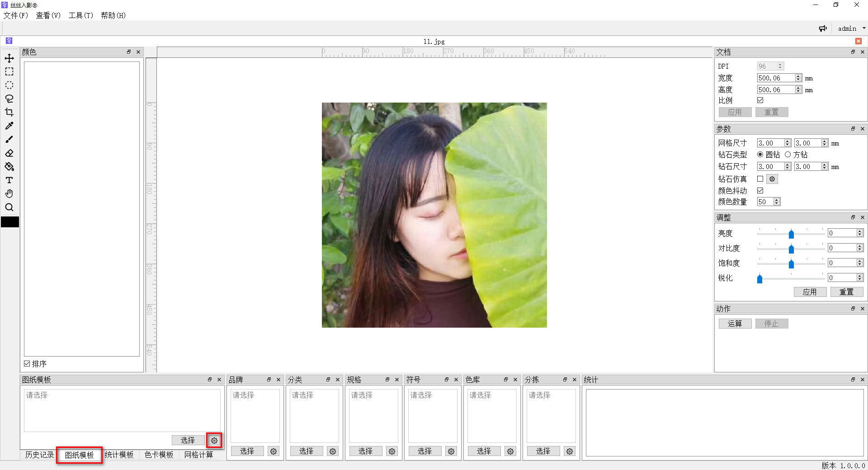Open the 图纸模板 settings gear

click(x=214, y=440)
